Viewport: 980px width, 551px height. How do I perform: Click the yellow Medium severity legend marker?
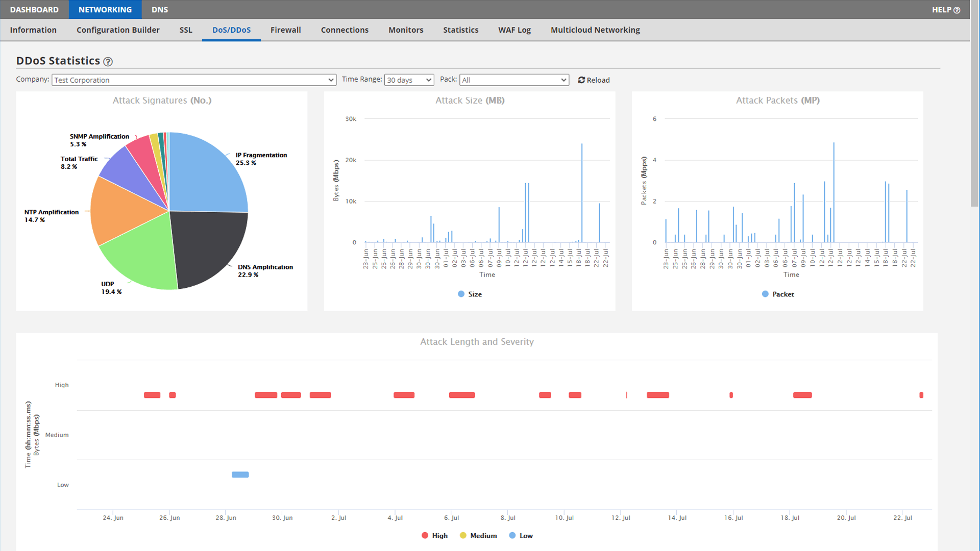pos(463,535)
